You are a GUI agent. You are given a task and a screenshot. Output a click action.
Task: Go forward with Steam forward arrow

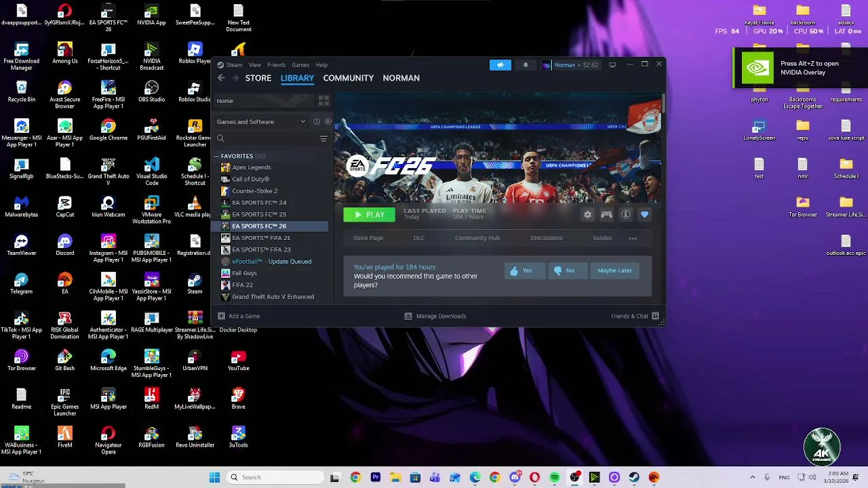coord(235,78)
